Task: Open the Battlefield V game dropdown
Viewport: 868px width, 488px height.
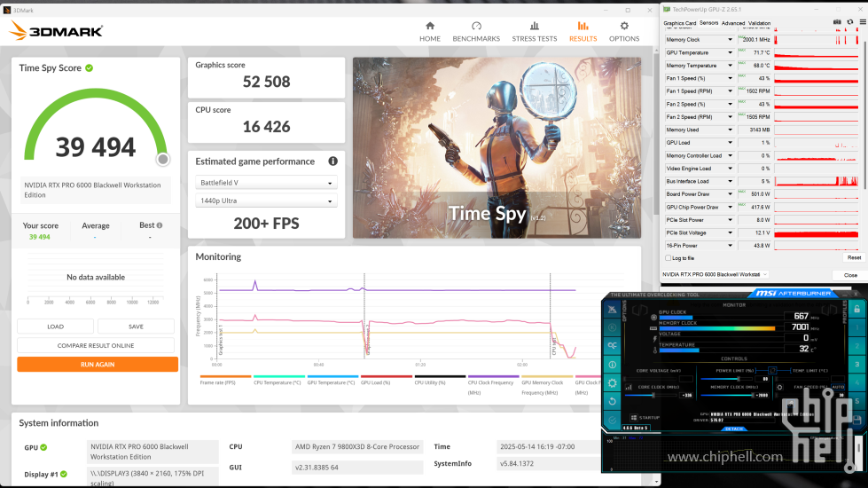Action: point(266,183)
